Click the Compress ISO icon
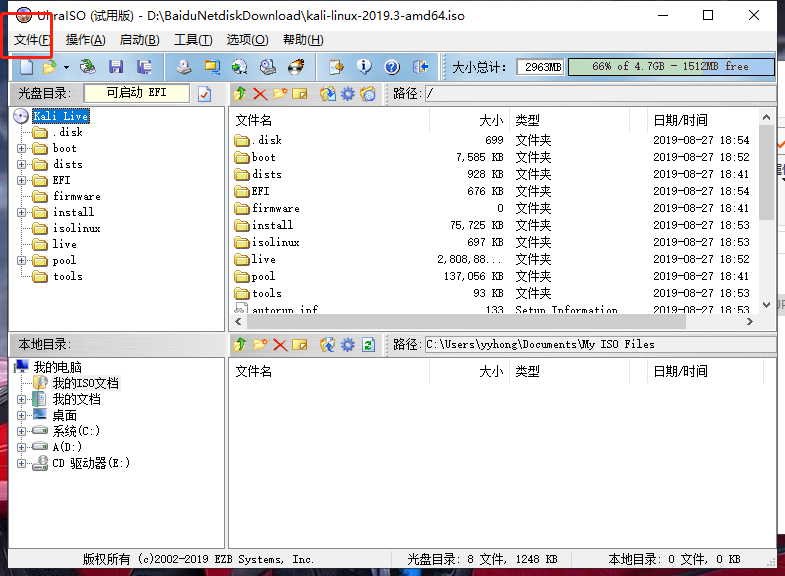The image size is (785, 576). (x=212, y=67)
